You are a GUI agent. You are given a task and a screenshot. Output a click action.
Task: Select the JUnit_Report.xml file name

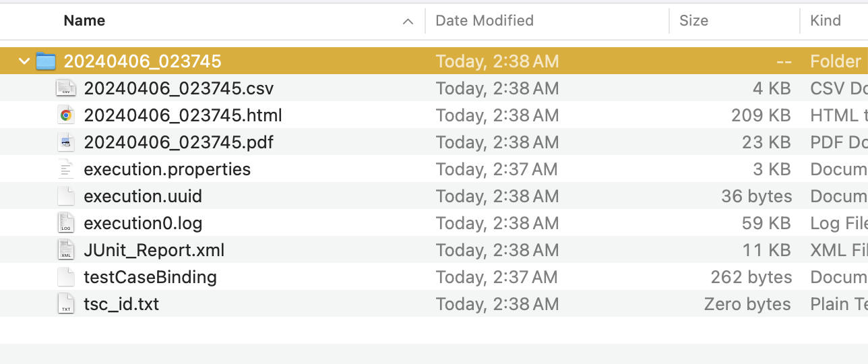[154, 250]
